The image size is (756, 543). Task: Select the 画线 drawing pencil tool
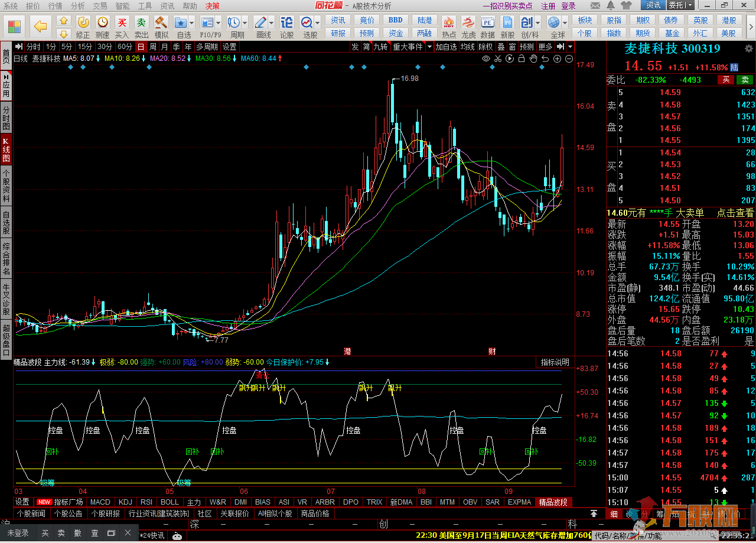tap(260, 22)
